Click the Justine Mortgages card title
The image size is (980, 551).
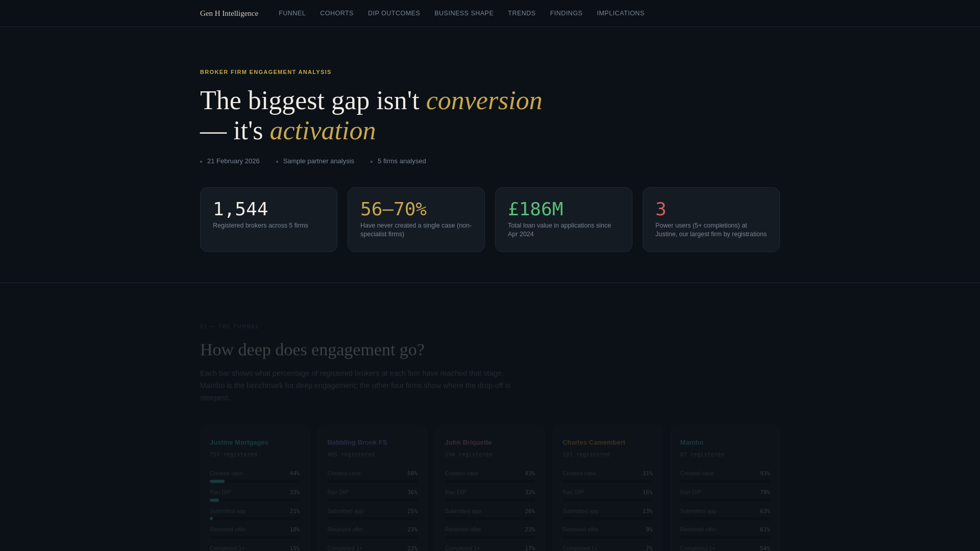point(239,442)
